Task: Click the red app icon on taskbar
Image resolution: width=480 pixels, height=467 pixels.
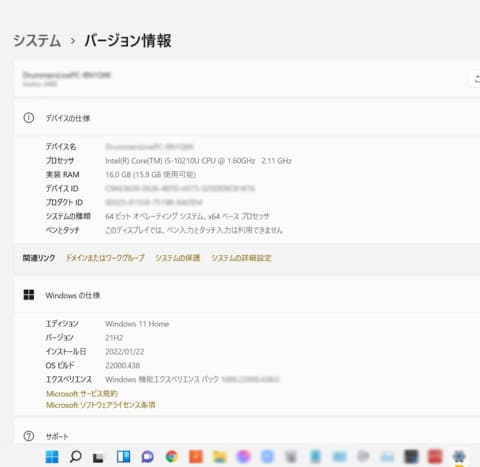Action: click(435, 457)
